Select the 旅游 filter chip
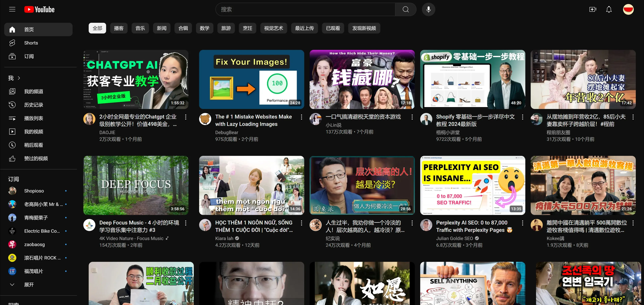This screenshot has height=305, width=644. tap(226, 28)
